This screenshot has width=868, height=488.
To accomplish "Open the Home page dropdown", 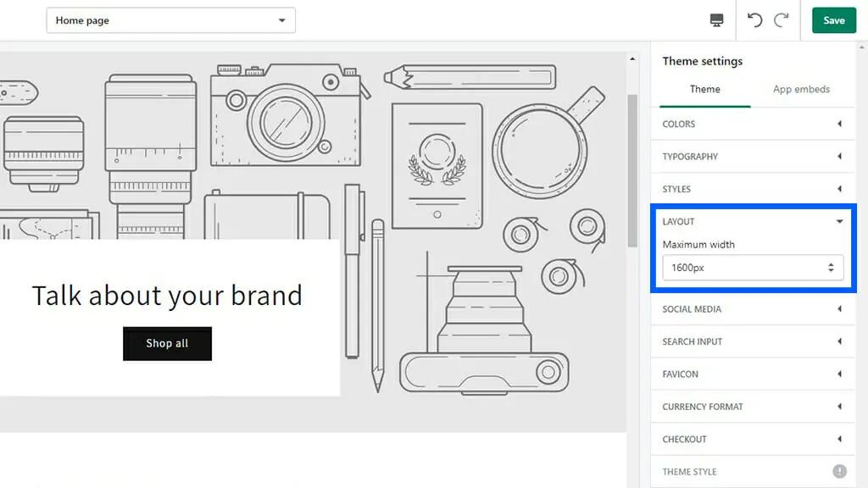I will 170,20.
